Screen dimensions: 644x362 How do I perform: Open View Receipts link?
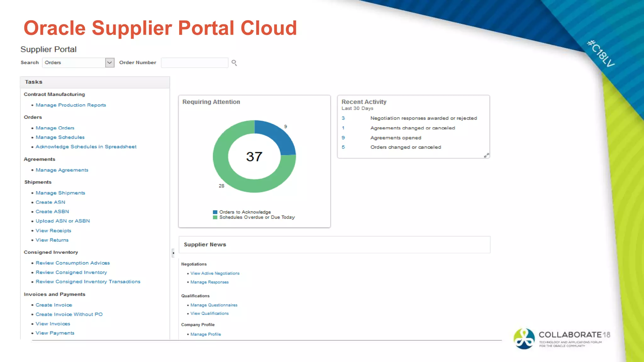(x=53, y=231)
